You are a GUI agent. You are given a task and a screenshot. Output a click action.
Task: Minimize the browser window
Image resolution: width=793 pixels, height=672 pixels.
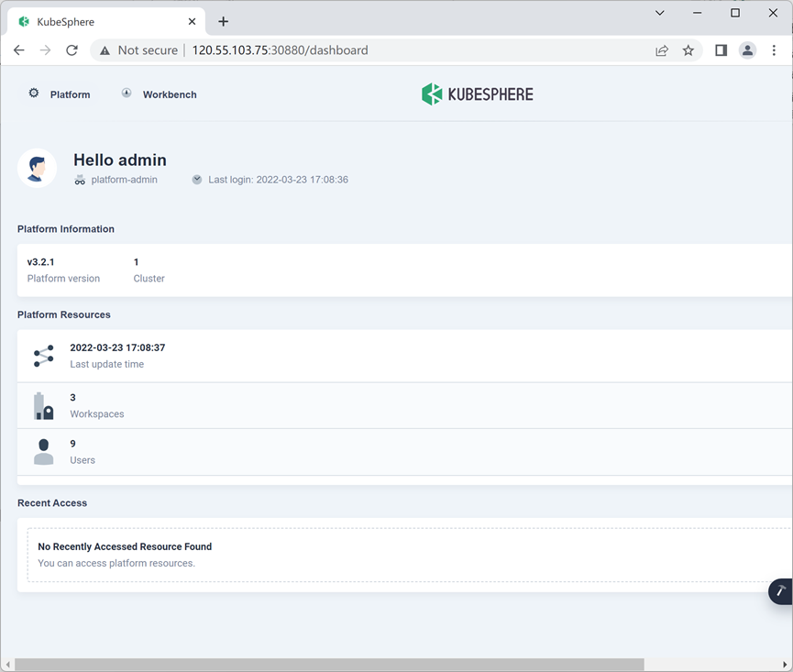click(x=698, y=13)
